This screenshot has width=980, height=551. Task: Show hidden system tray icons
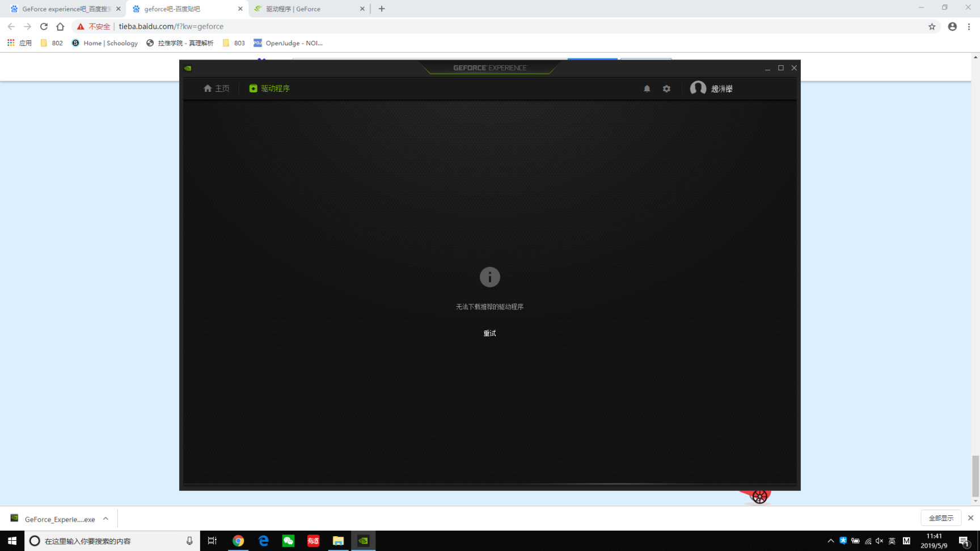tap(831, 541)
